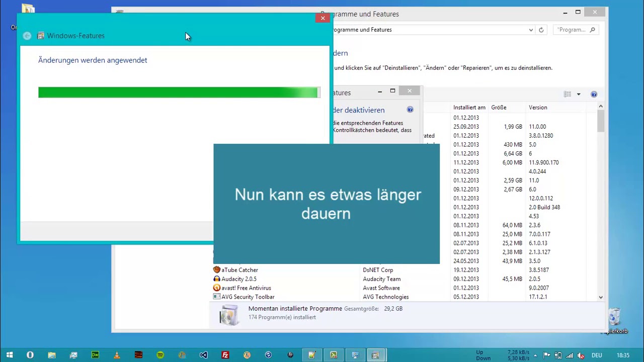This screenshot has height=362, width=644.
Task: Show hidden system tray icons
Action: 535,355
